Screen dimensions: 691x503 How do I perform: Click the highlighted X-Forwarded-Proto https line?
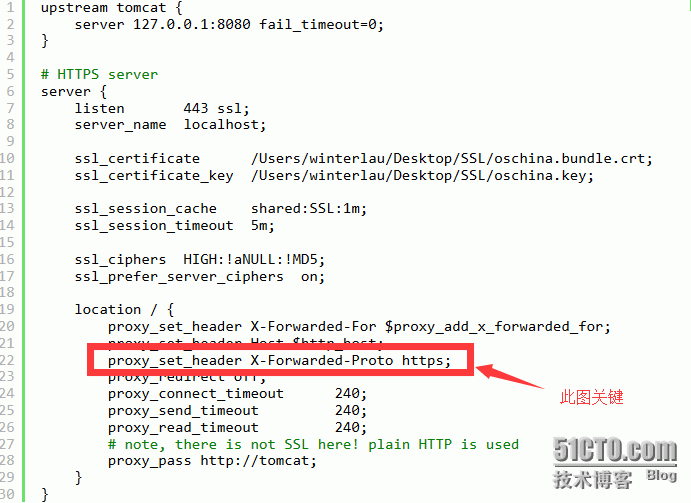(x=279, y=361)
